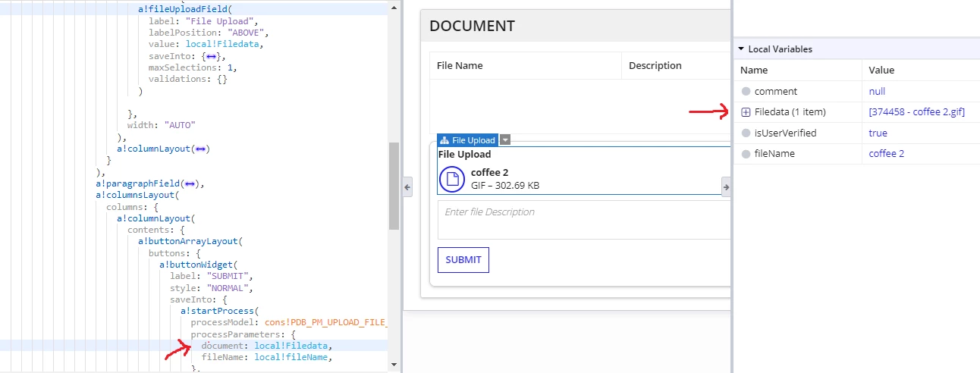Click the uploaded file name coffee 2

489,172
